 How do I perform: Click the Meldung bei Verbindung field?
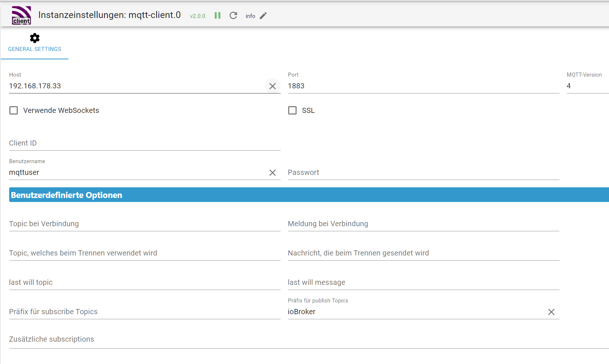(424, 224)
